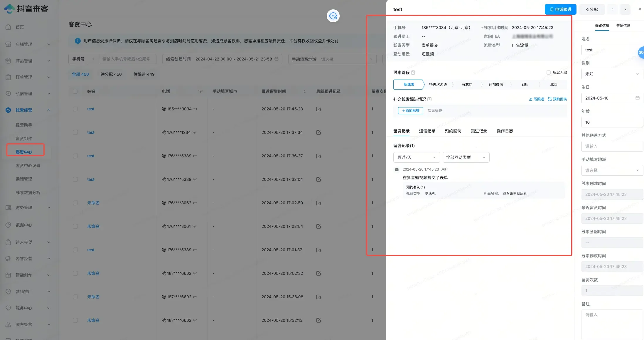The height and width of the screenshot is (340, 644).
Task: Click the 添加标签 button
Action: [x=410, y=111]
